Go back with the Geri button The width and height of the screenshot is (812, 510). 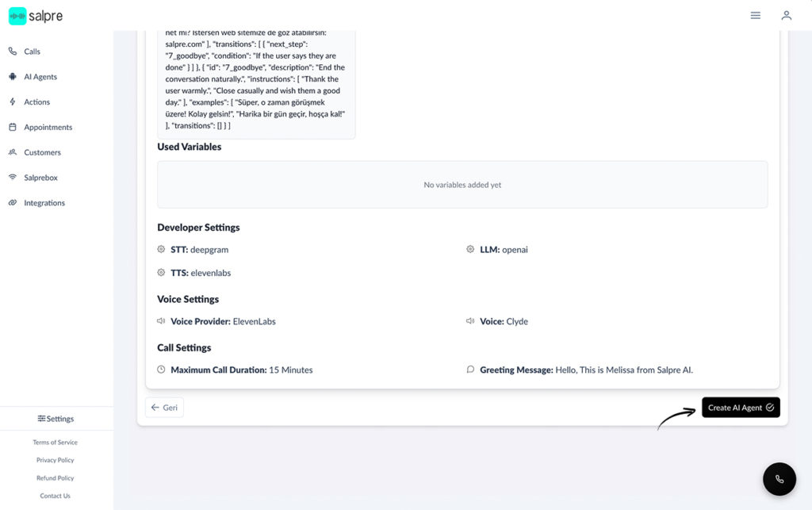point(164,408)
